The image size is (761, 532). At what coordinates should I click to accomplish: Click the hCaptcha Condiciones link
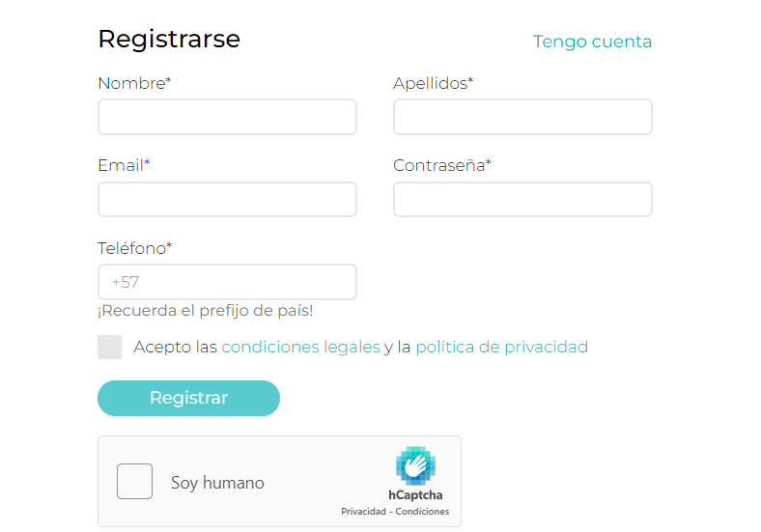coord(421,512)
